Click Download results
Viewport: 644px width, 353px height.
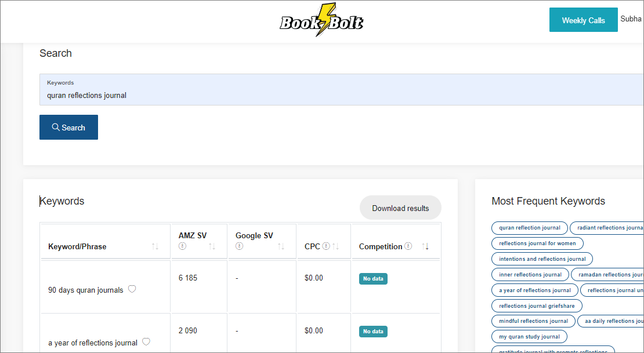(400, 208)
